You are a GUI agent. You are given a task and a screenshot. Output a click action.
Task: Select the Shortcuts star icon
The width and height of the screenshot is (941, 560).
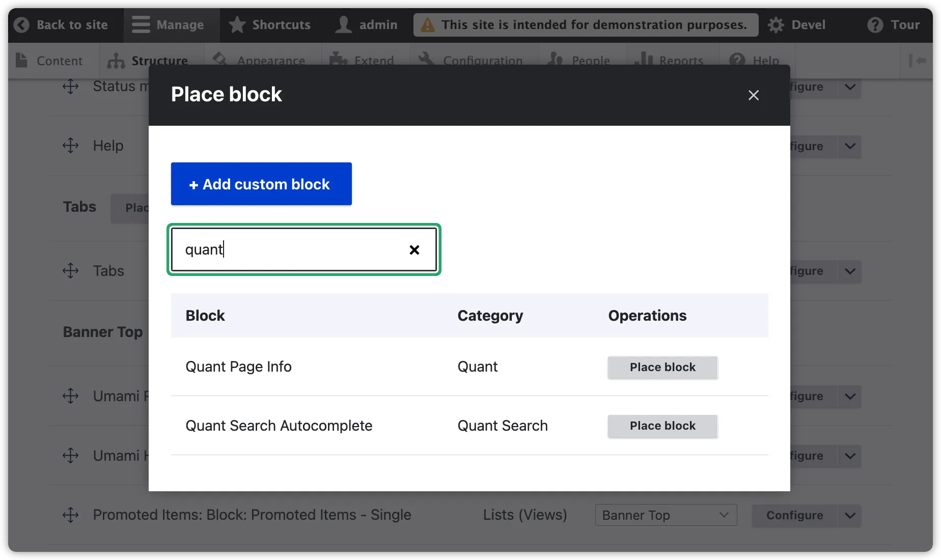click(237, 24)
